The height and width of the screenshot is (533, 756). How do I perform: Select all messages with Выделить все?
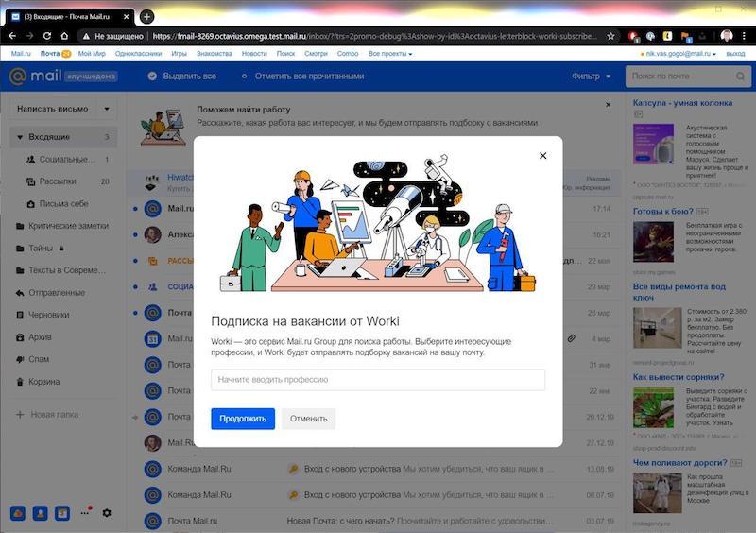182,77
